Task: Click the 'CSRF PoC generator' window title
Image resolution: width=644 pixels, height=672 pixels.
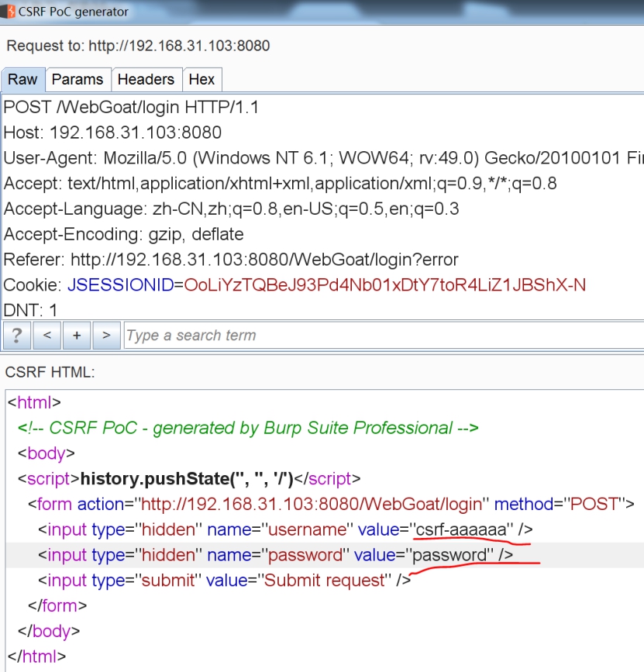Action: pyautogui.click(x=74, y=12)
